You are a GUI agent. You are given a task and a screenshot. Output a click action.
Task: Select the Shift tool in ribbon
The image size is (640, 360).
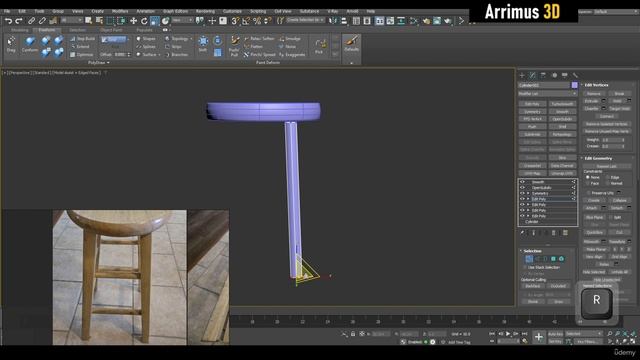(x=203, y=44)
